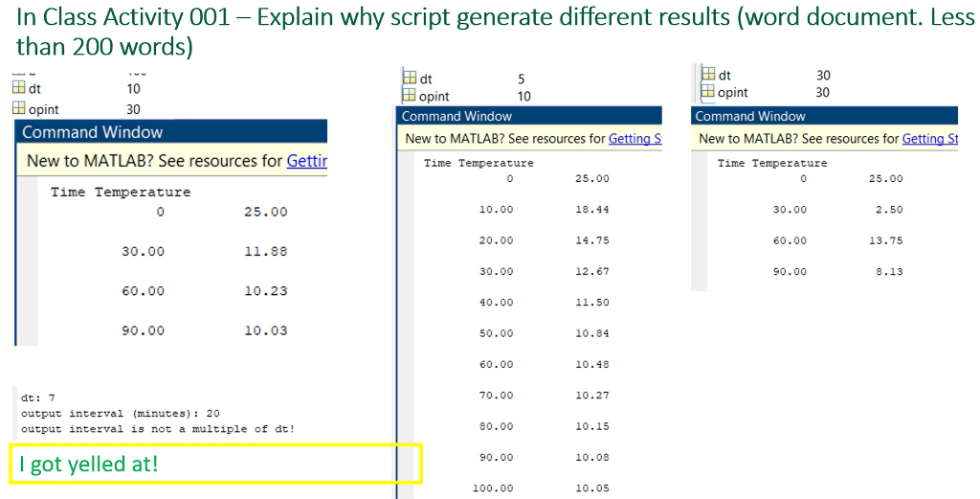This screenshot has width=980, height=499.
Task: Click the time value 40.00
Action: click(497, 302)
